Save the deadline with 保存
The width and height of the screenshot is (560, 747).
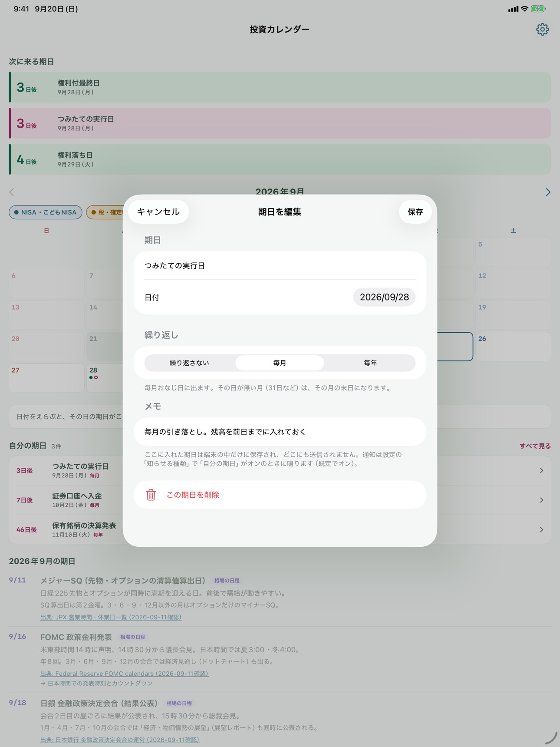(x=415, y=212)
